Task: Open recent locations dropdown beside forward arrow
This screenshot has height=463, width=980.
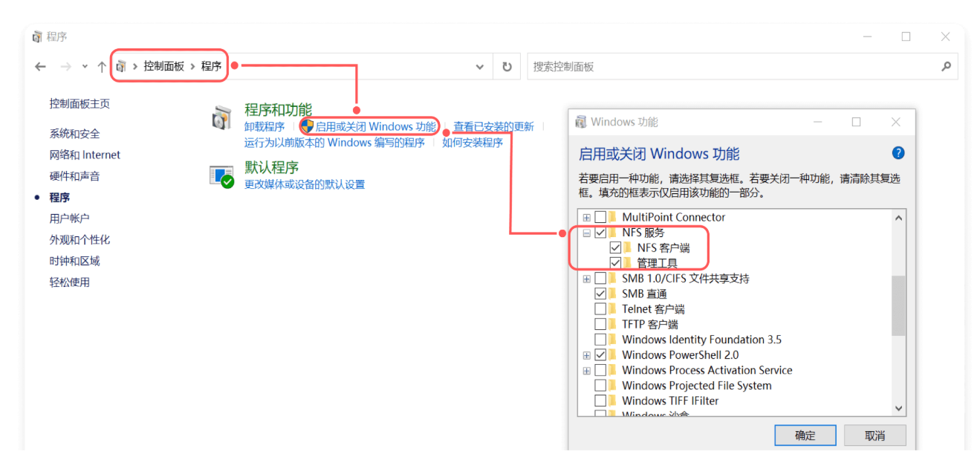Action: tap(85, 67)
